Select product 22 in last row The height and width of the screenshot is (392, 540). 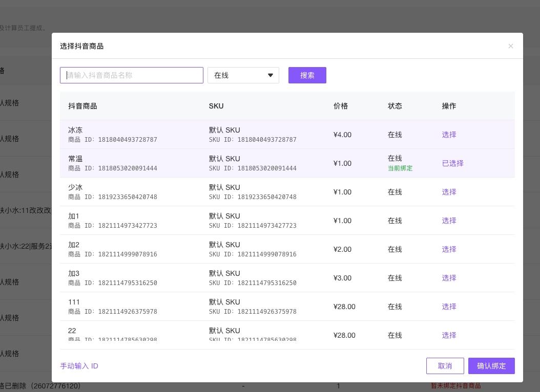449,335
